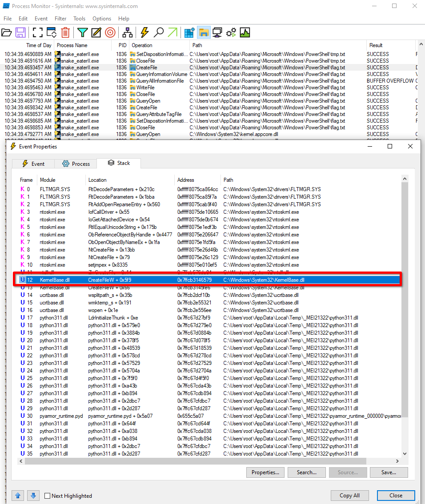The width and height of the screenshot is (425, 504).
Task: Select the QueryInformationVolume event row
Action: coord(209,74)
